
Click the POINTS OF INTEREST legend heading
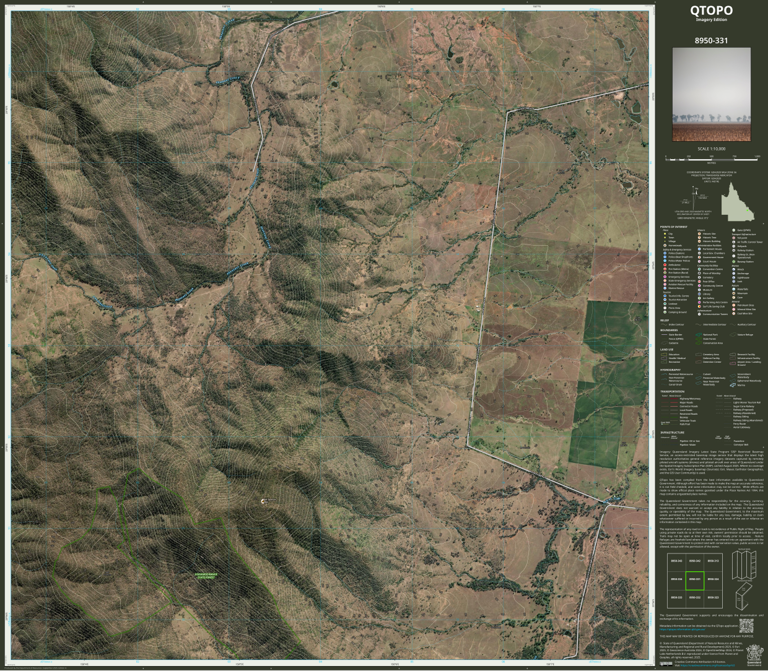(673, 227)
